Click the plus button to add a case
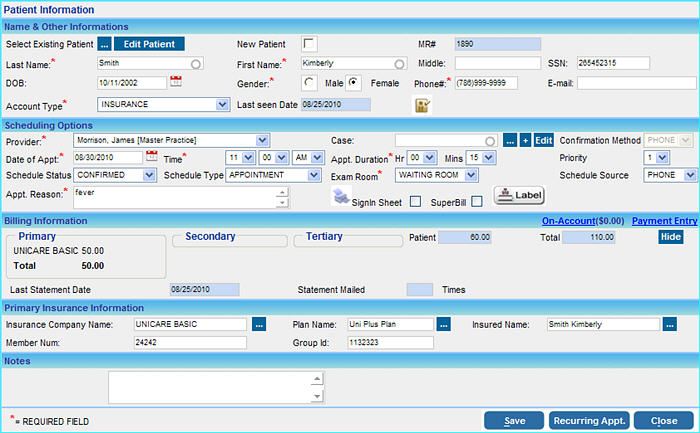 tap(524, 140)
